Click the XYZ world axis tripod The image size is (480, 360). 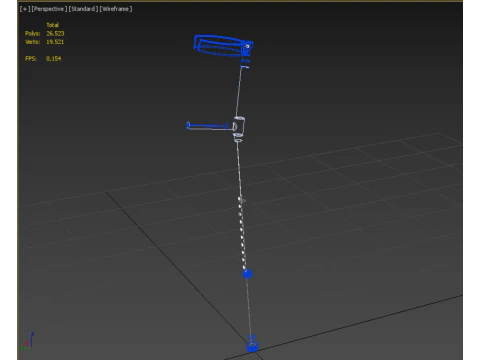coord(28,341)
